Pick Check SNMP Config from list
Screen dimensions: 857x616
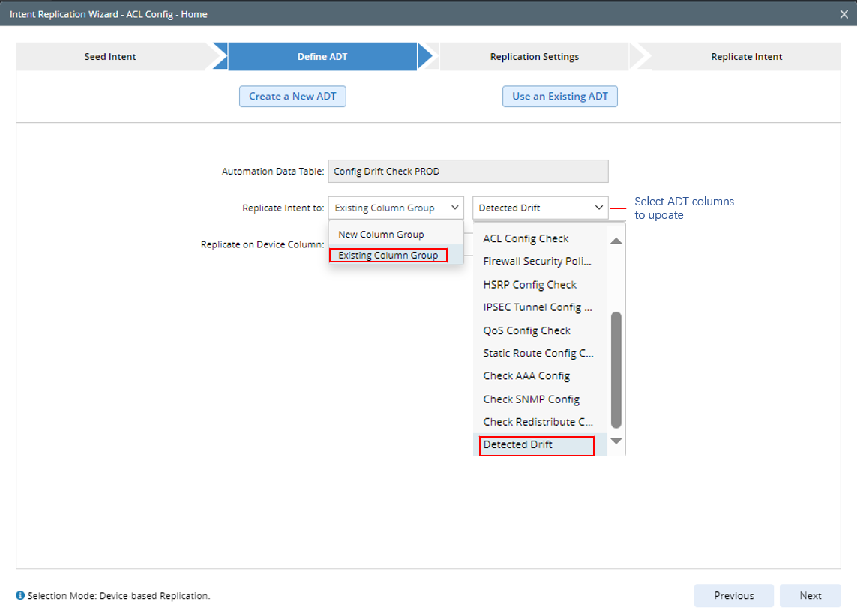531,399
